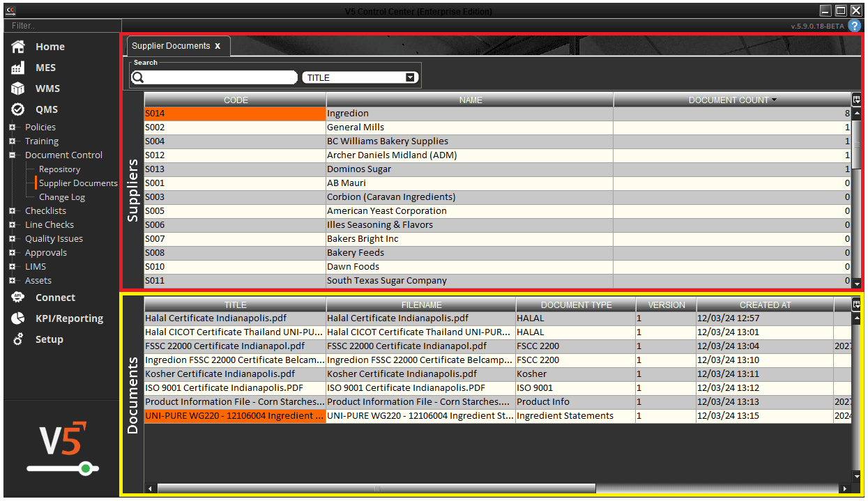This screenshot has height=501, width=868.
Task: Expand the Policies tree node
Action: click(13, 128)
